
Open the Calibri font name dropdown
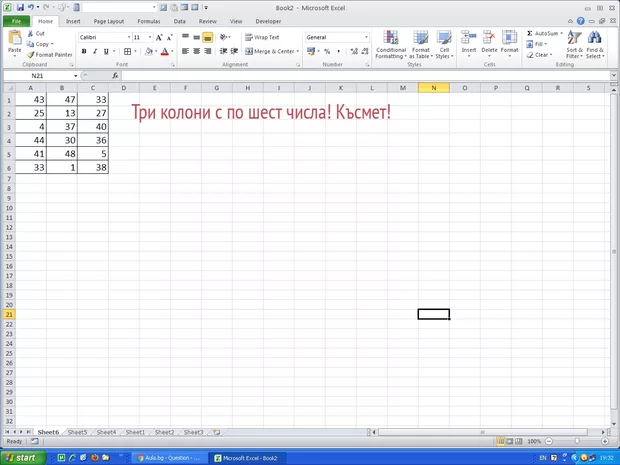(x=129, y=37)
